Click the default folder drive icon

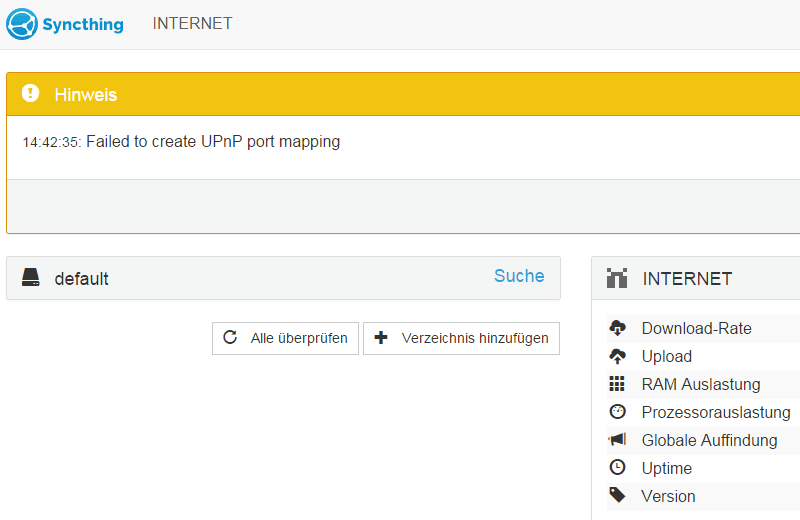pos(31,277)
